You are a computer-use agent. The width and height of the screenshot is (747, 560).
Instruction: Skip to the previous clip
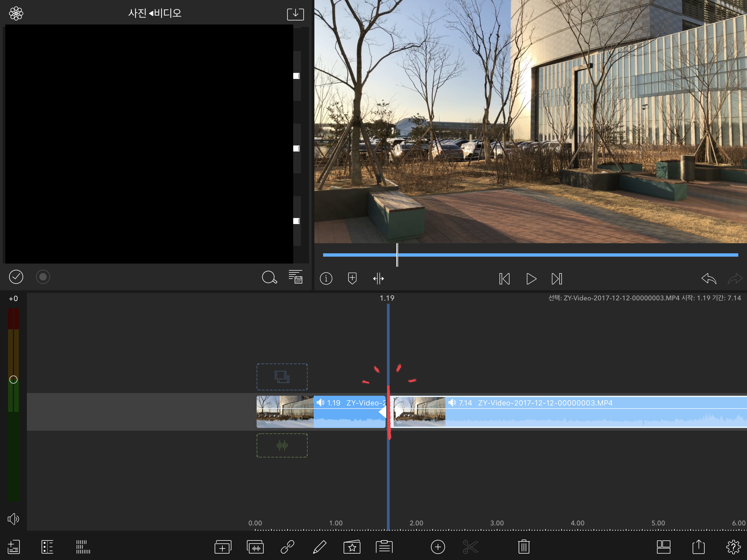(504, 278)
